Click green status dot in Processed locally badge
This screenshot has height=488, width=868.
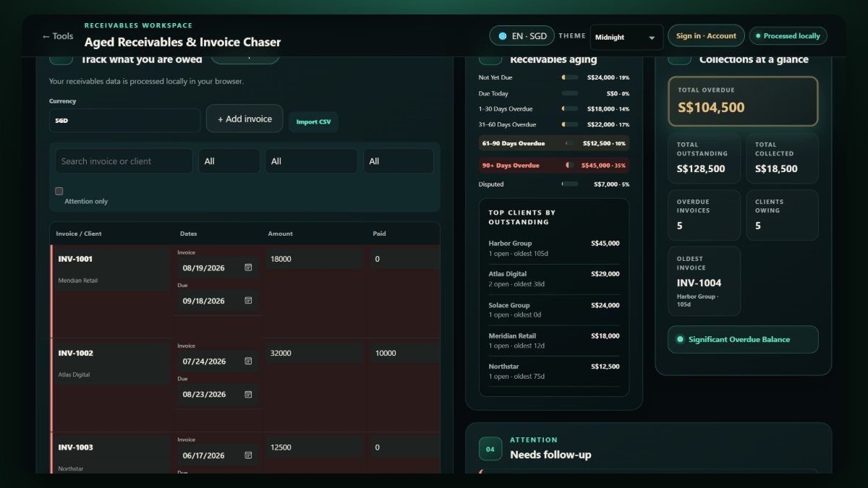[759, 36]
